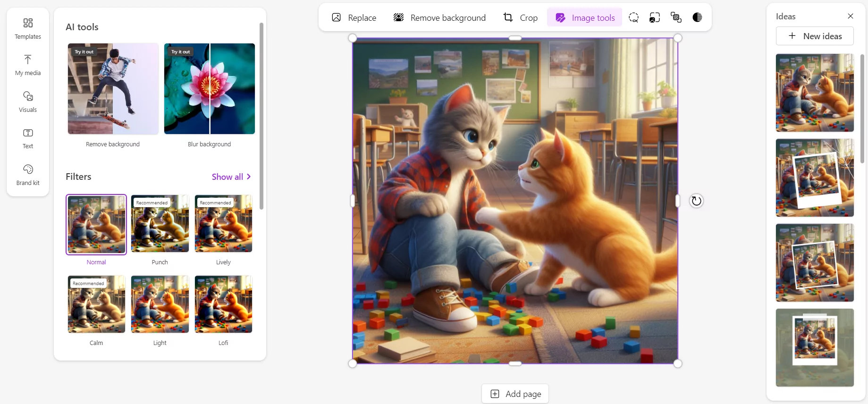Toggle the Image tools panel
868x404 pixels.
tap(585, 17)
